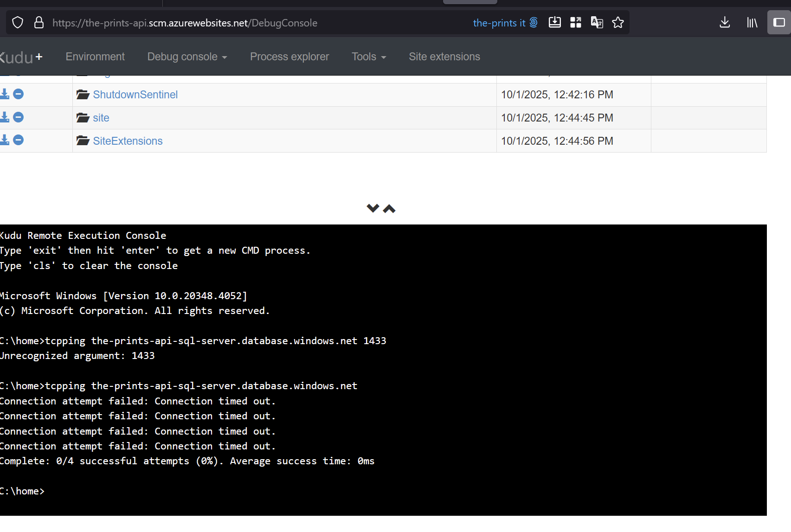Click the Microsoft Windows version line
791x532 pixels.
(x=124, y=296)
